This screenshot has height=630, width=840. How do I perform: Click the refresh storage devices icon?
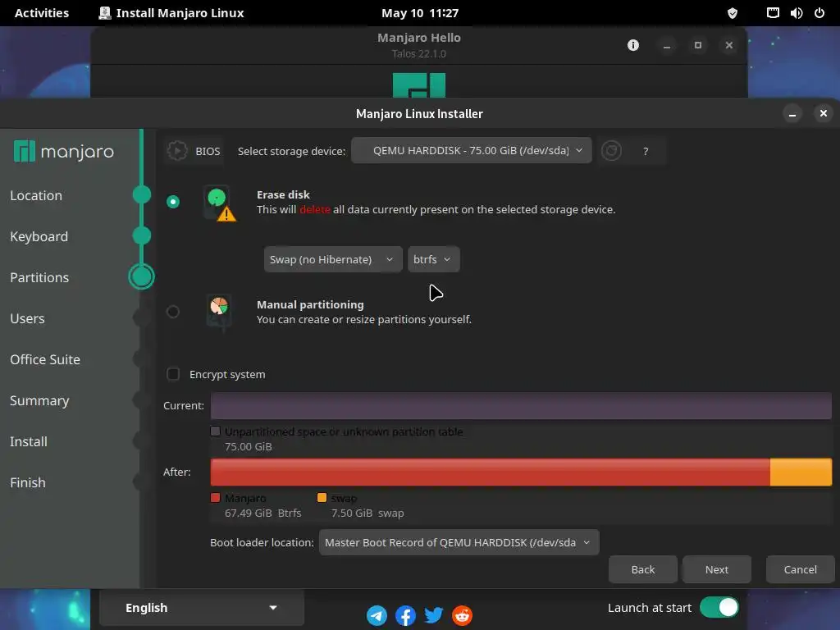point(611,151)
